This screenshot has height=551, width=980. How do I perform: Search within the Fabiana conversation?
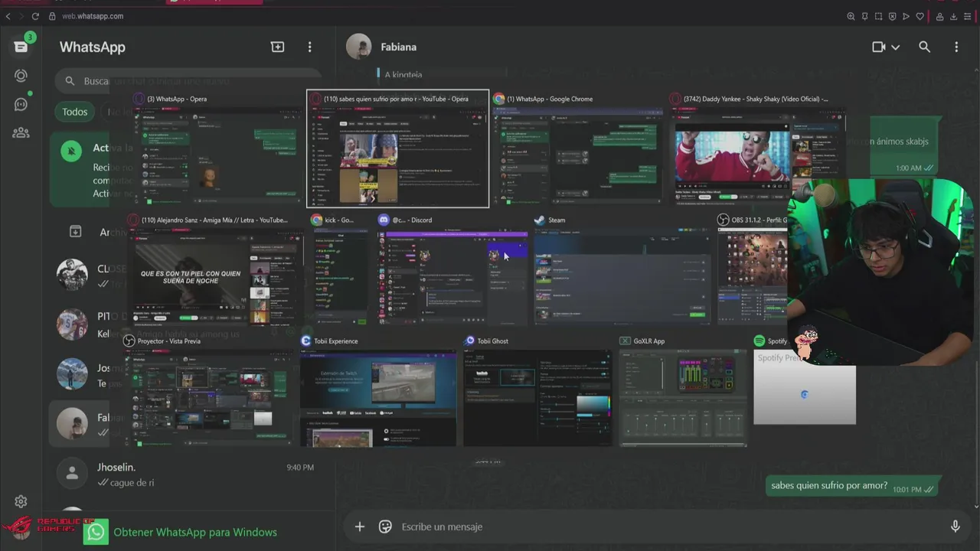pyautogui.click(x=924, y=47)
